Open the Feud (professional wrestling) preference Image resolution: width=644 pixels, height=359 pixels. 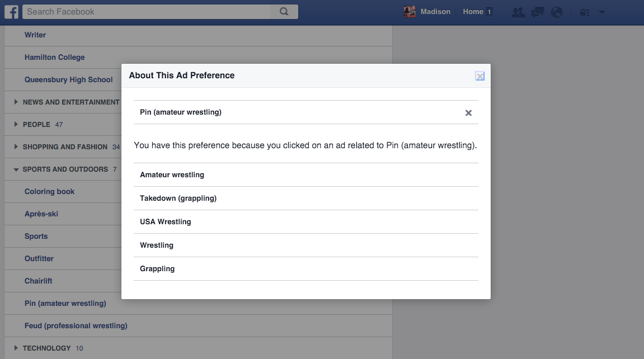[76, 326]
